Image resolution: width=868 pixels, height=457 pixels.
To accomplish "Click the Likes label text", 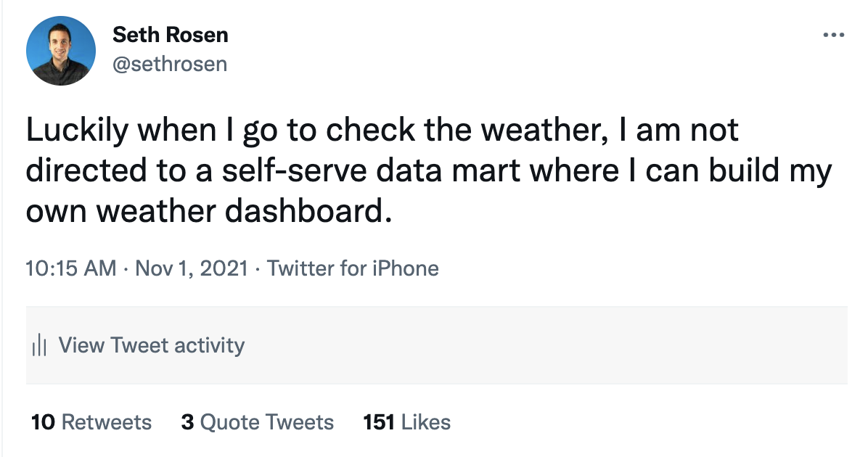I will coord(425,421).
